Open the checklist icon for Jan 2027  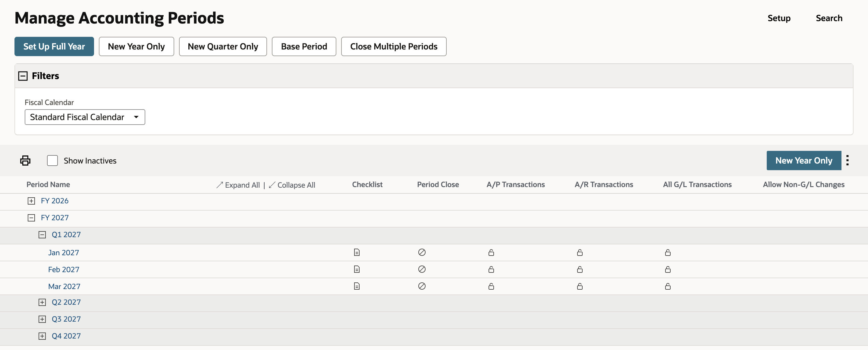pyautogui.click(x=357, y=252)
